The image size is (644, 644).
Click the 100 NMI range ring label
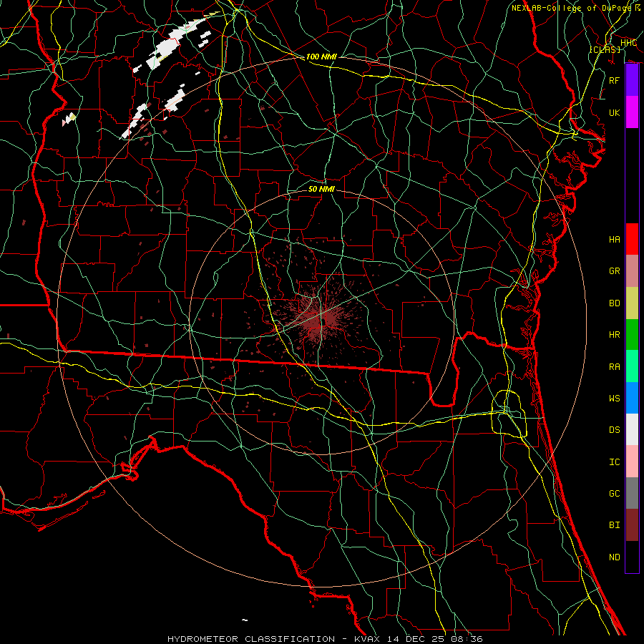[321, 57]
